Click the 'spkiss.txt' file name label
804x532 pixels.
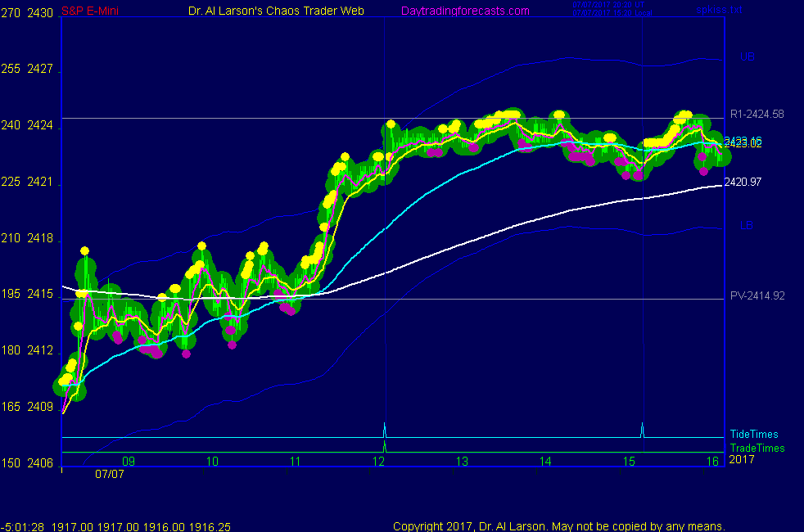[x=719, y=9]
